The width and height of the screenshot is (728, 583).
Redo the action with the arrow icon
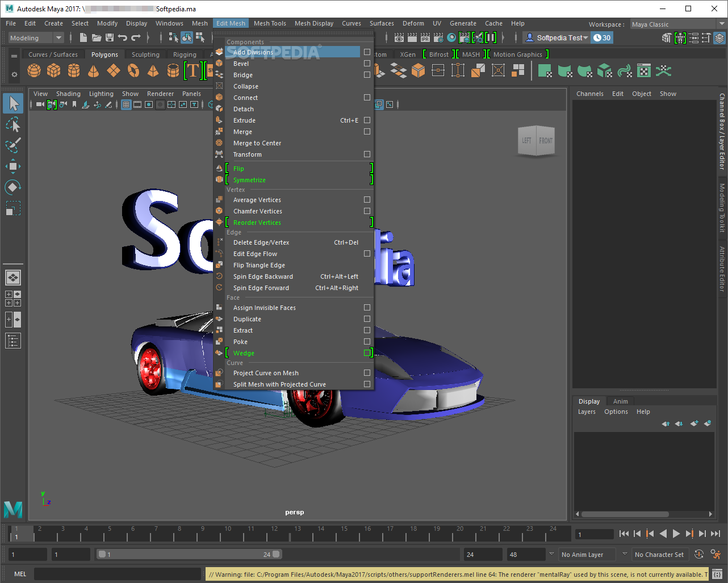tap(136, 37)
